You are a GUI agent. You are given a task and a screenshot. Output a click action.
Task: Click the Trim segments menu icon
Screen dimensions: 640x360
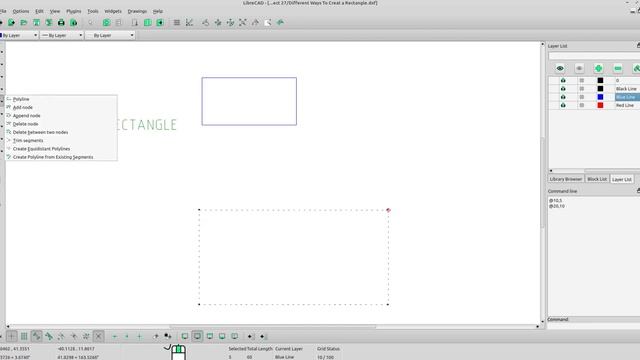click(9, 140)
